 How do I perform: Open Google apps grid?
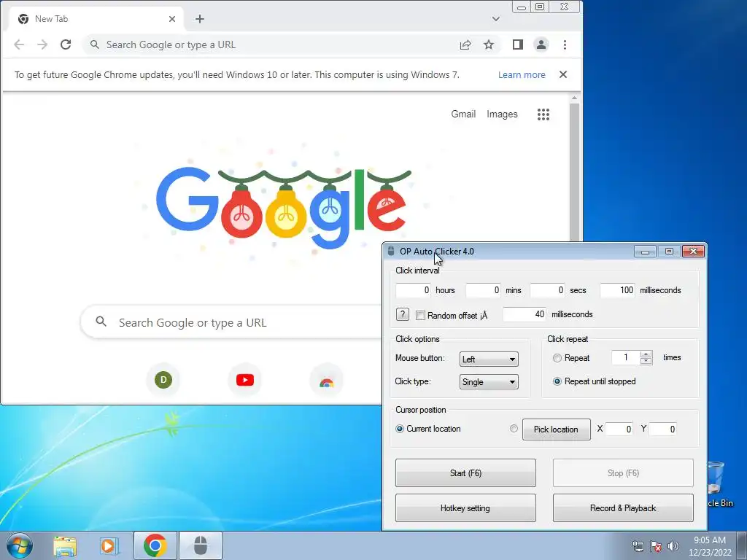[543, 114]
